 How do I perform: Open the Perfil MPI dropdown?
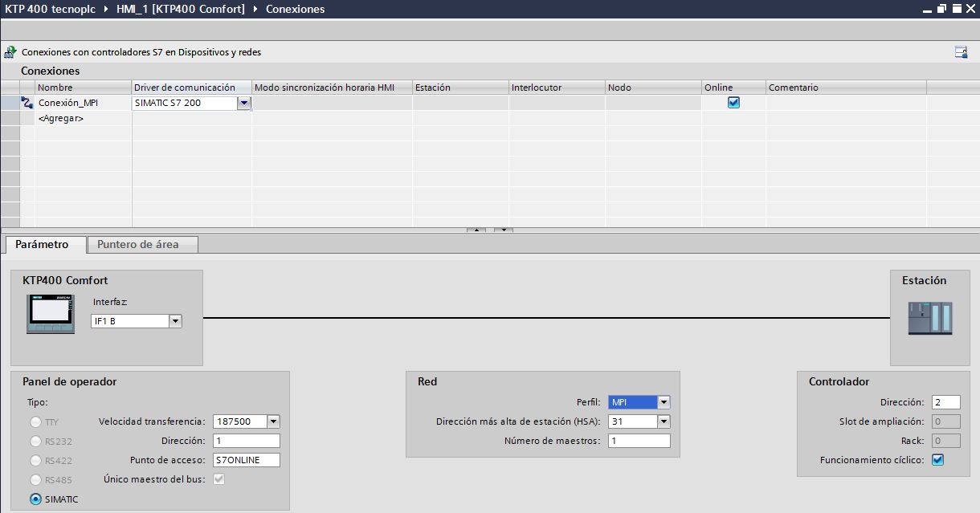[663, 401]
